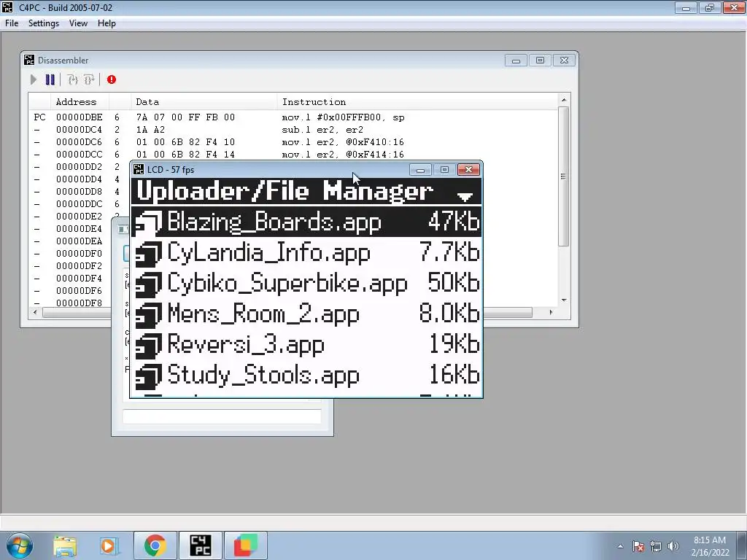Click the network tray icon
Image resolution: width=747 pixels, height=560 pixels.
(656, 546)
